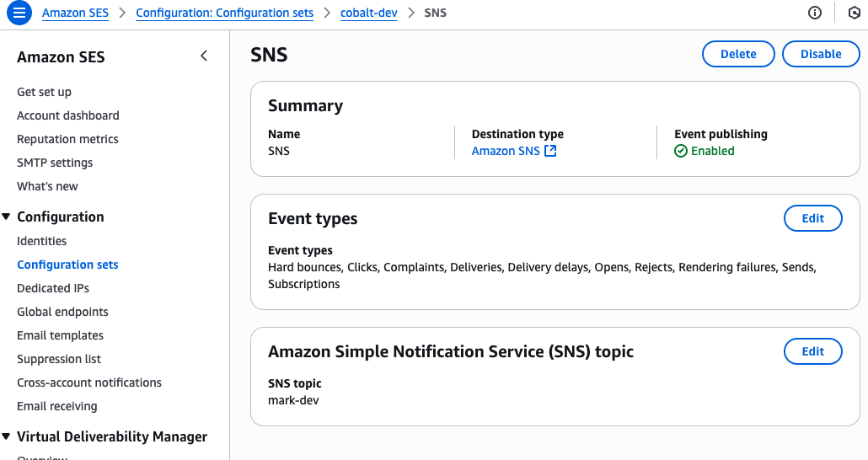868x460 pixels.
Task: Click the Amazon SES sidebar title
Action: 61,57
